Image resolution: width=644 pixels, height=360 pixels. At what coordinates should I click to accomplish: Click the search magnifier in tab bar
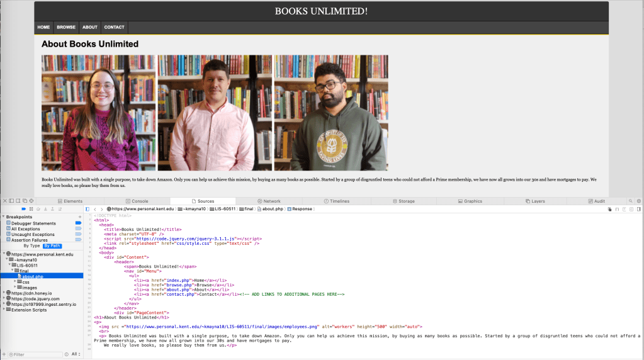[630, 201]
